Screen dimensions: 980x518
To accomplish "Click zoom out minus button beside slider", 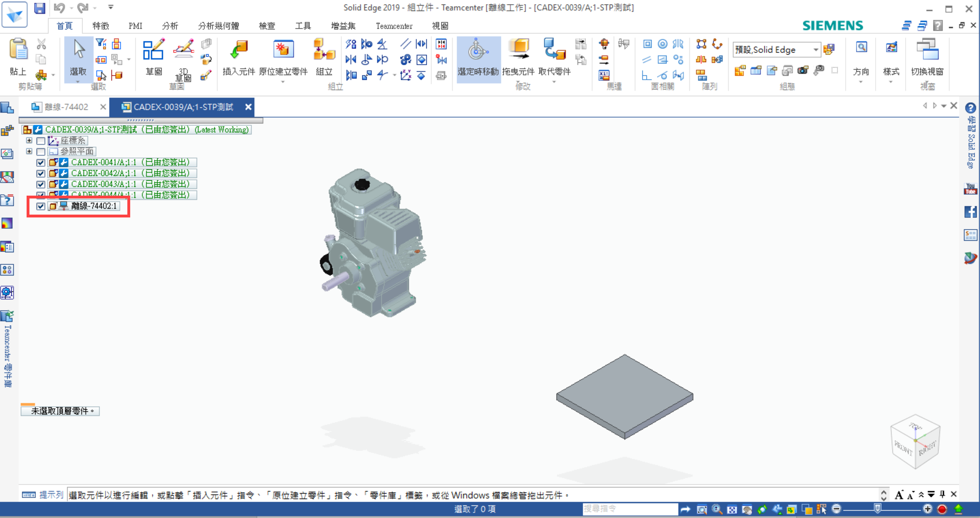I will click(836, 509).
